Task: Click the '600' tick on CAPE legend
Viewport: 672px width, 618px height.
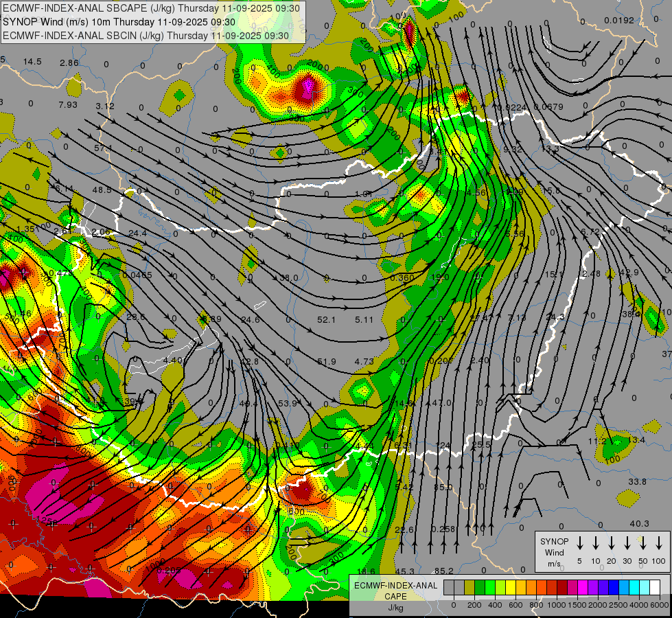Action: click(515, 605)
